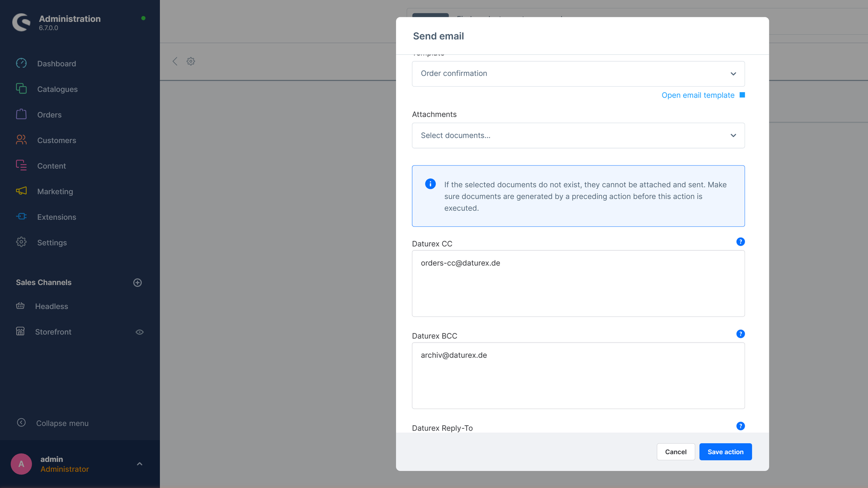868x488 pixels.
Task: Select the Marketing megaphone icon
Action: 21,191
